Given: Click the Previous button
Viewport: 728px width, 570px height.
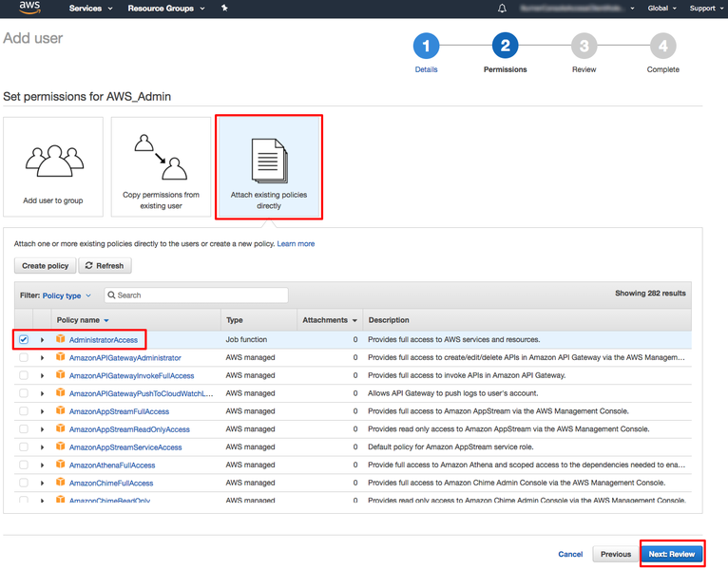Looking at the screenshot, I should [616, 554].
